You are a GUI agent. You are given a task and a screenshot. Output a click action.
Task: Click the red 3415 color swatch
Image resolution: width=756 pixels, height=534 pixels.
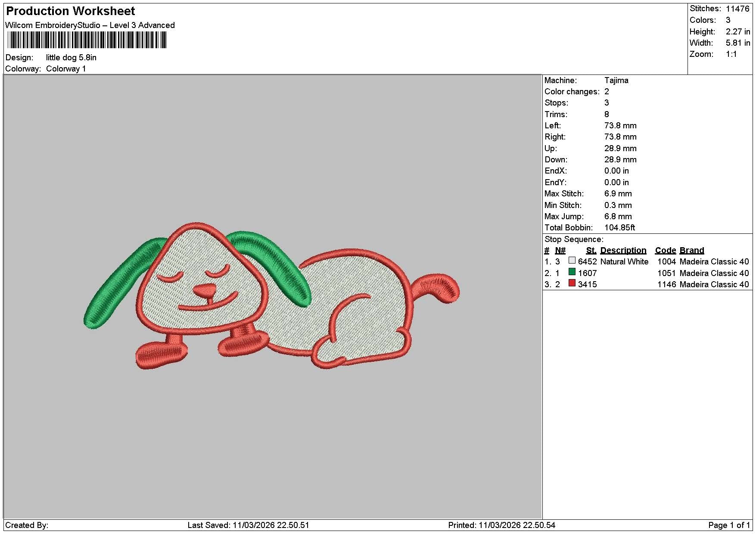pos(572,283)
